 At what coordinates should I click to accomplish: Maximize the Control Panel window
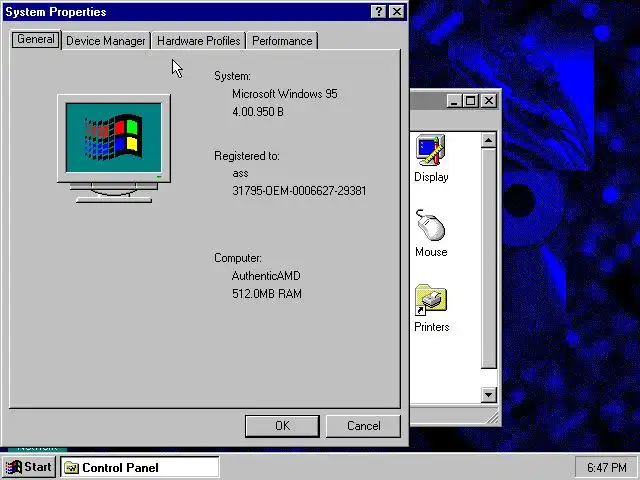tap(470, 100)
